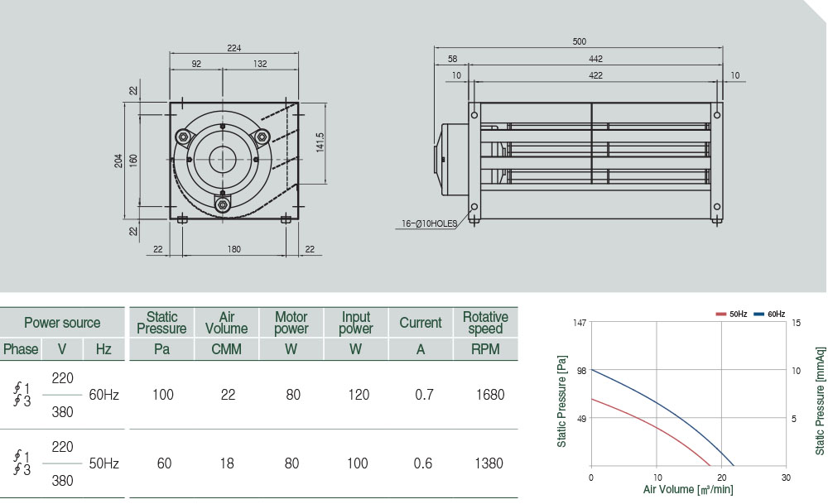Select the Power source table header
Image resolution: width=828 pixels, height=504 pixels.
(x=62, y=323)
